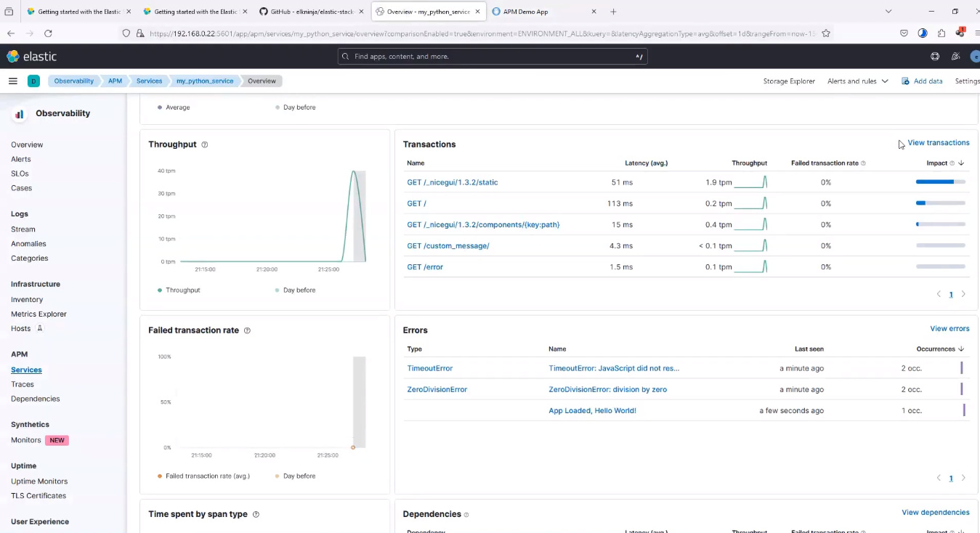Click the dark blue circular extension icon
Screen dimensions: 980x533
[x=923, y=33]
